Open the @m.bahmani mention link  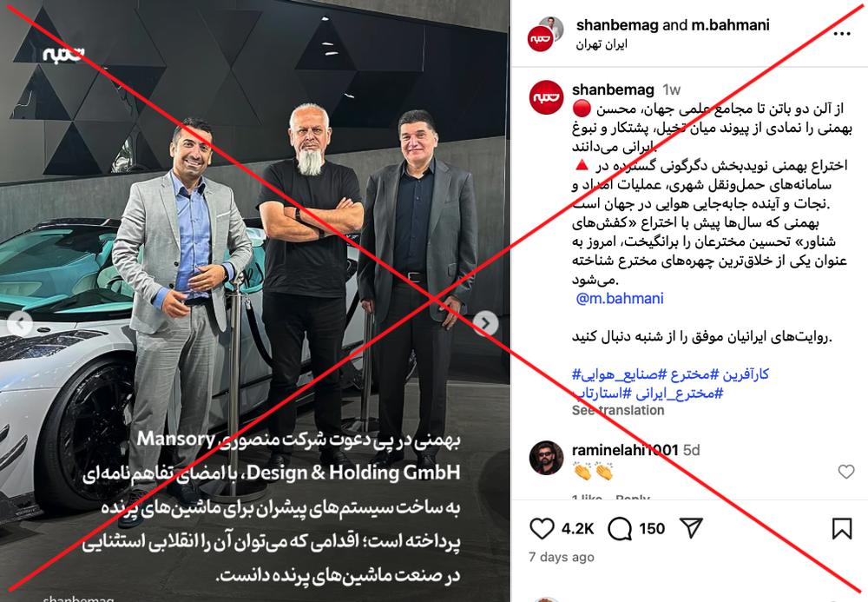click(x=620, y=299)
